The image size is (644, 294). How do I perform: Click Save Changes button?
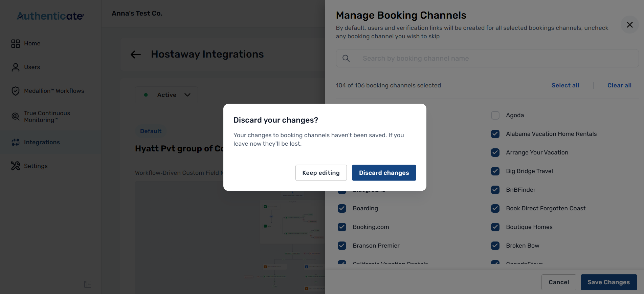click(608, 282)
